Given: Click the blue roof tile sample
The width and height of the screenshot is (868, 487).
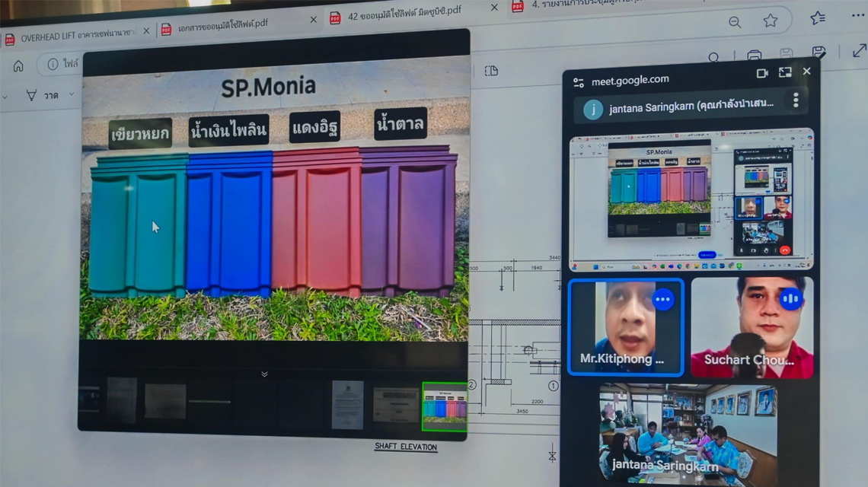Looking at the screenshot, I should point(230,222).
